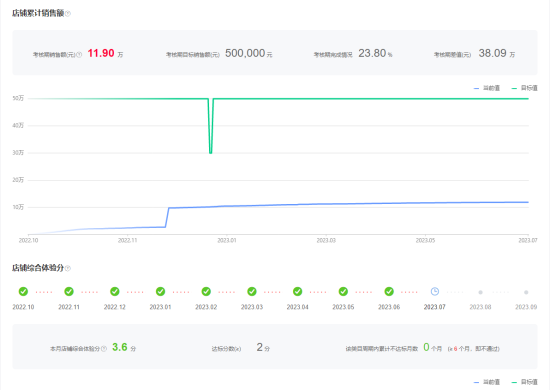Click the 40万 y-axis label
This screenshot has width=550, height=390.
(18, 125)
